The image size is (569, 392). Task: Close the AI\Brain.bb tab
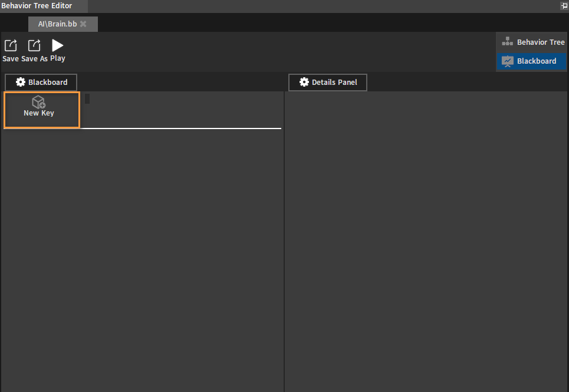(x=83, y=24)
